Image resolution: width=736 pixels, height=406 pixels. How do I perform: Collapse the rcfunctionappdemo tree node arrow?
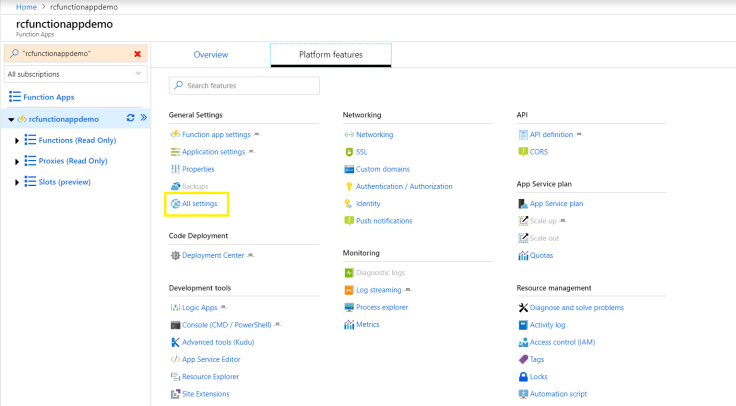tap(11, 120)
